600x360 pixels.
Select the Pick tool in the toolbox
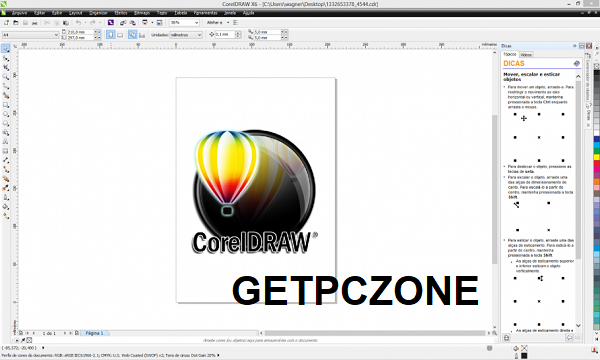[x=6, y=49]
